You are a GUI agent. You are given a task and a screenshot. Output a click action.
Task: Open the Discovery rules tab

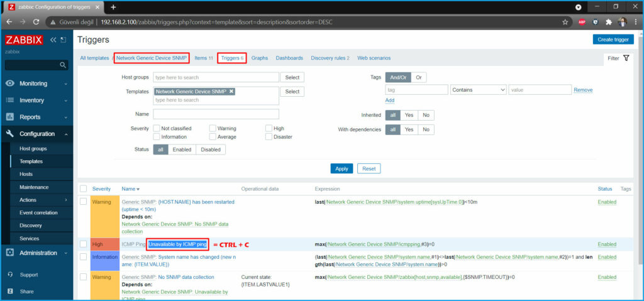click(x=330, y=58)
